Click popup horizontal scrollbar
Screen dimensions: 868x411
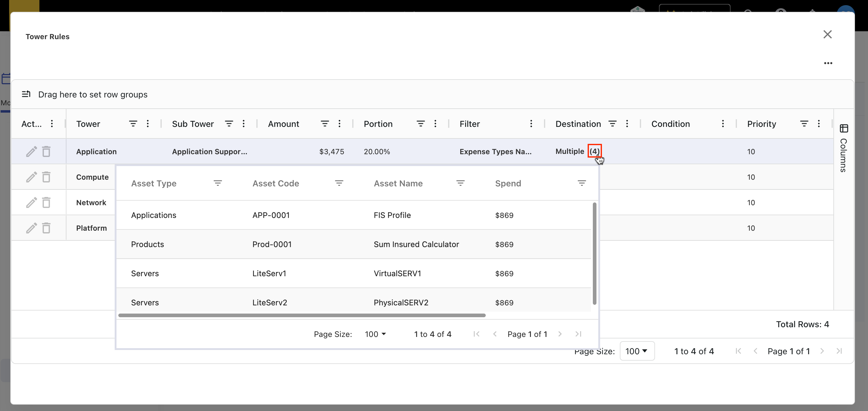tap(302, 315)
